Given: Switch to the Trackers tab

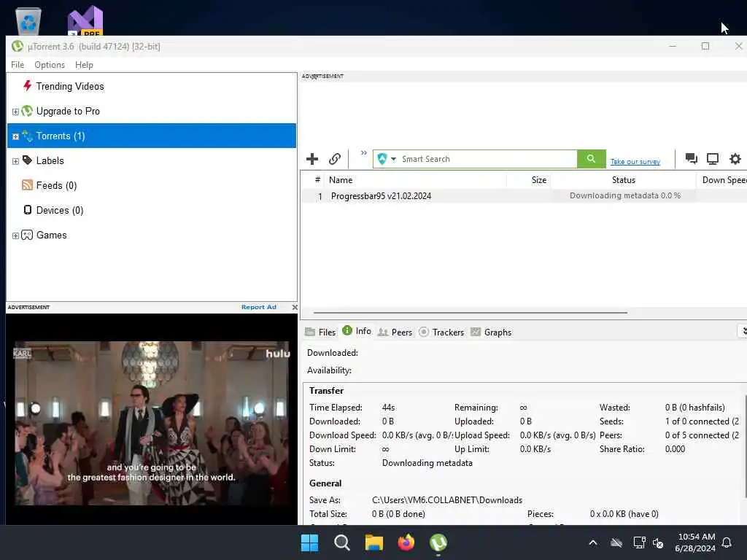Looking at the screenshot, I should (441, 332).
